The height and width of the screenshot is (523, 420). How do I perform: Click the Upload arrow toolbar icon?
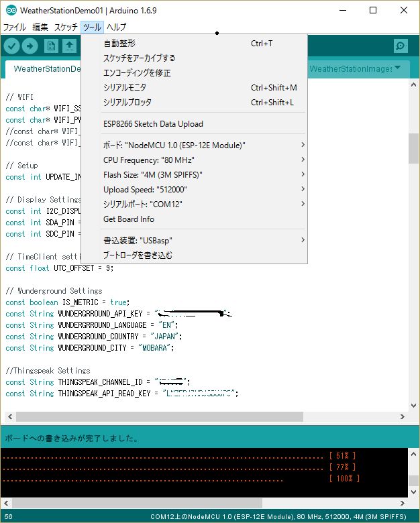click(x=30, y=46)
